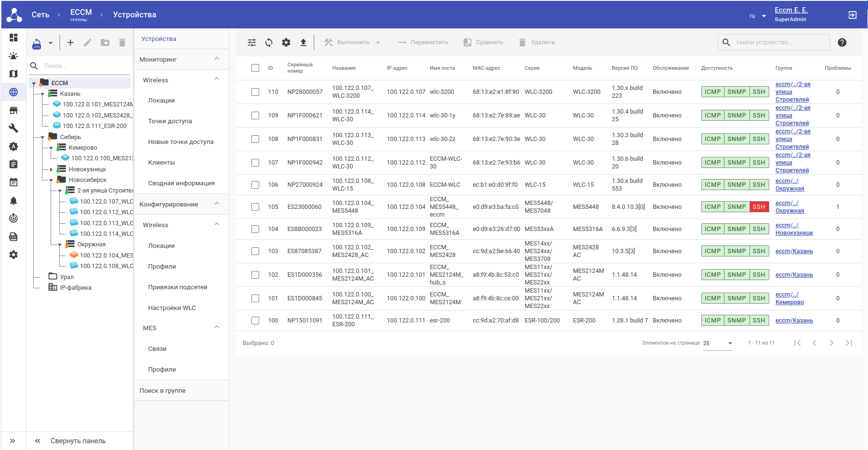Screen dimensions: 868x450
Task: Open the wrench tools icon in sidebar
Action: pos(13,128)
